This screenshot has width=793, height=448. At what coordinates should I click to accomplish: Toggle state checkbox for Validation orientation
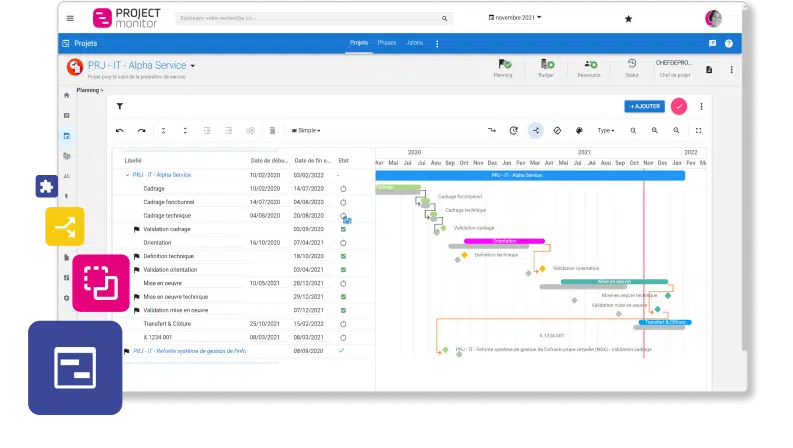pyautogui.click(x=343, y=270)
